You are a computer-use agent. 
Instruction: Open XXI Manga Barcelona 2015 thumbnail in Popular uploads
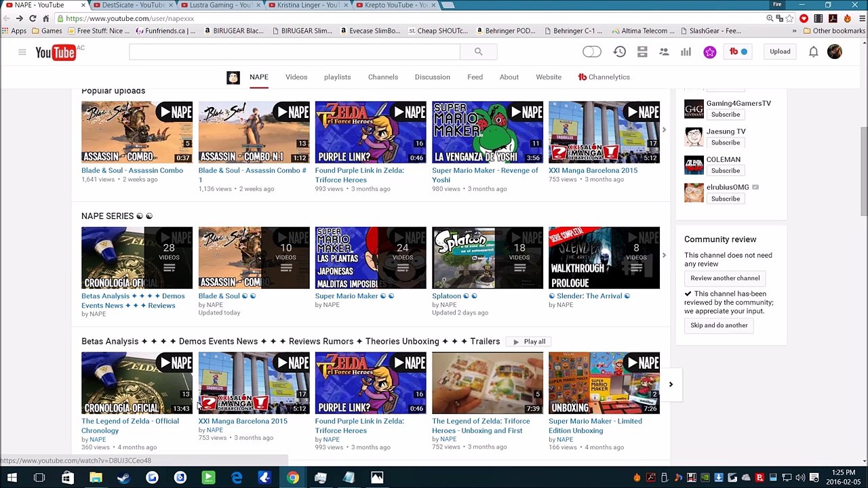pyautogui.click(x=604, y=132)
